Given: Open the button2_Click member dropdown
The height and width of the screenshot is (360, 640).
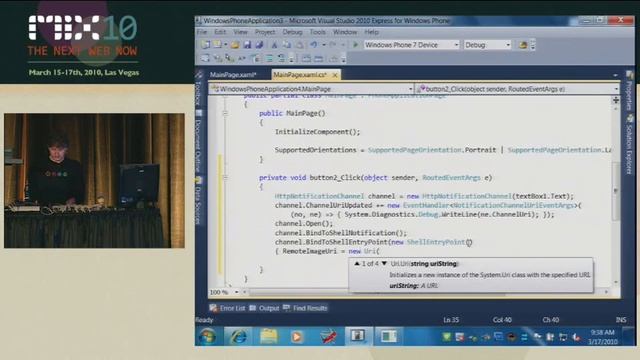Looking at the screenshot, I should coord(616,89).
